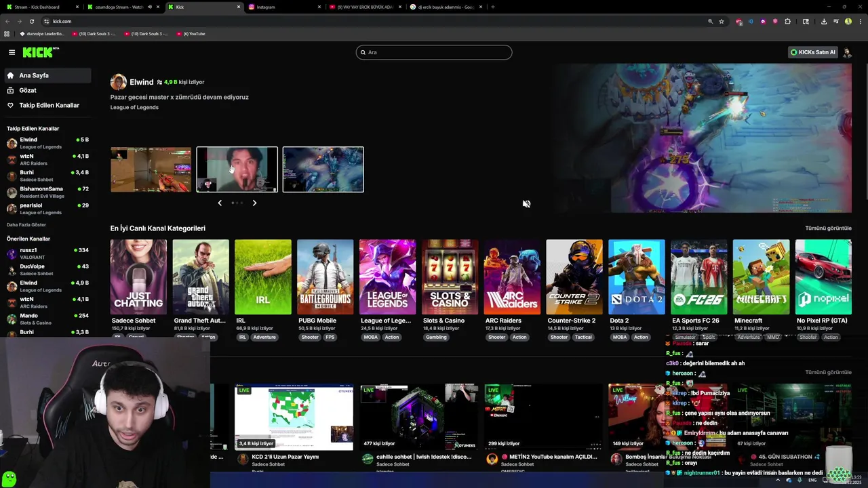
Task: Open Just Chatting category card
Action: tap(138, 277)
